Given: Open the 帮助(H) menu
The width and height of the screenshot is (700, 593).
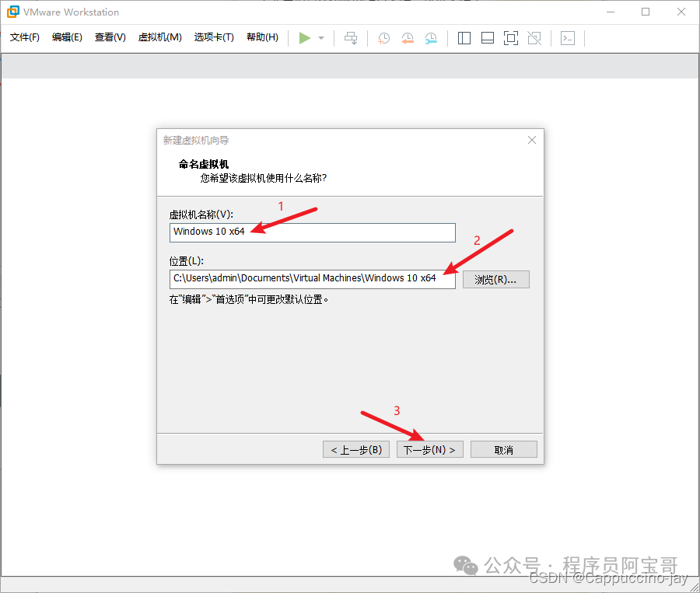Looking at the screenshot, I should click(x=263, y=37).
